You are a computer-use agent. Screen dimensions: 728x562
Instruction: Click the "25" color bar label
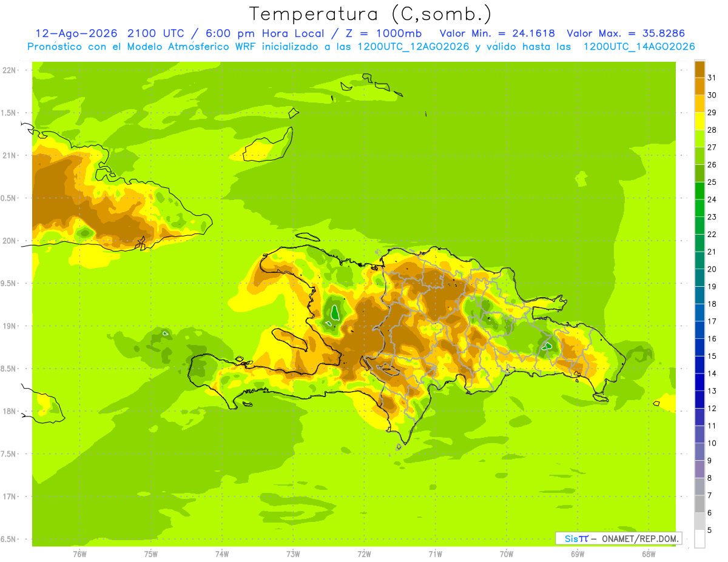pyautogui.click(x=712, y=182)
